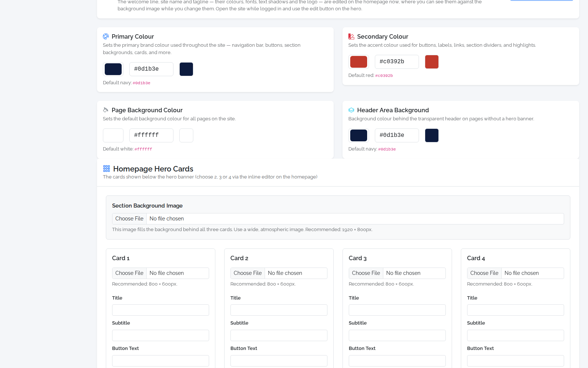Click the Section Background Image label
Viewport: 588px width, 368px height.
pyautogui.click(x=147, y=206)
